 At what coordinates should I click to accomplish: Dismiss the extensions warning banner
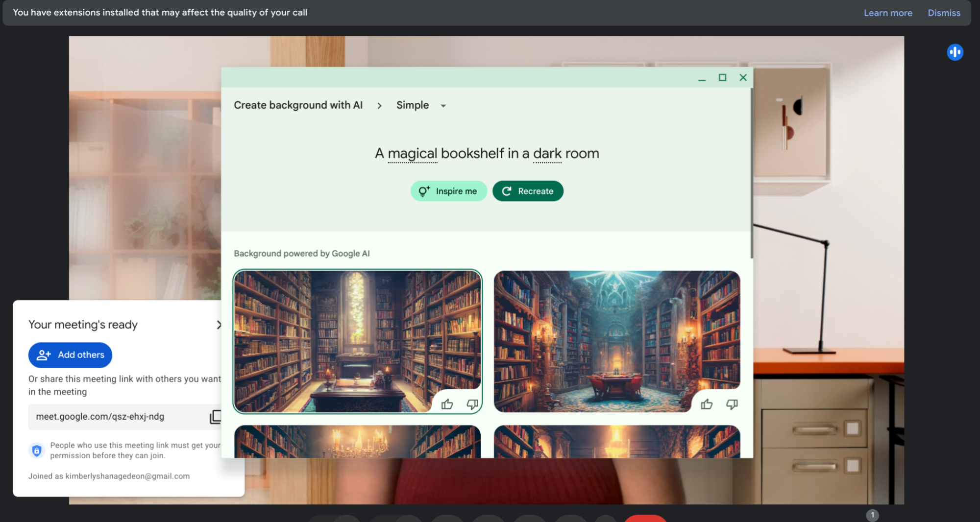click(944, 13)
